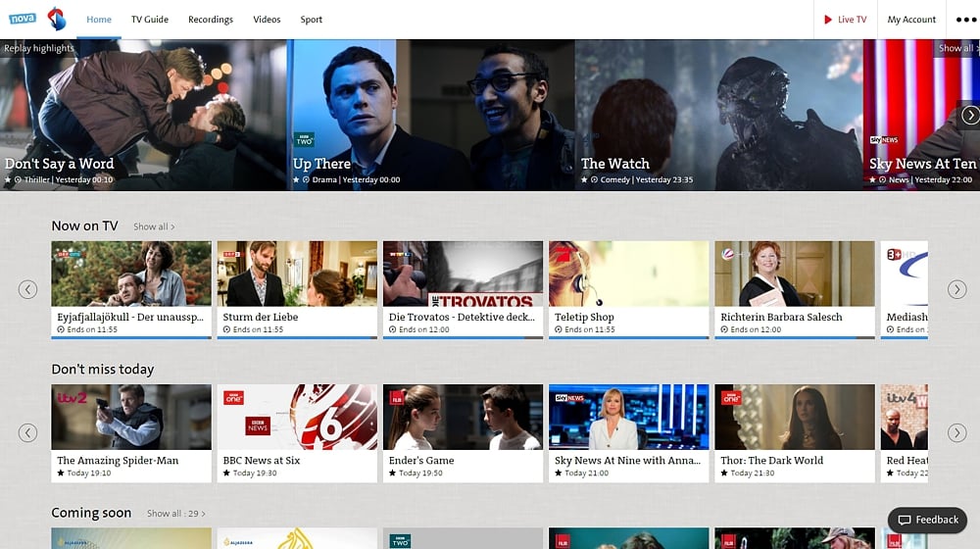This screenshot has width=980, height=549.
Task: Start Live TV
Action: [x=846, y=20]
